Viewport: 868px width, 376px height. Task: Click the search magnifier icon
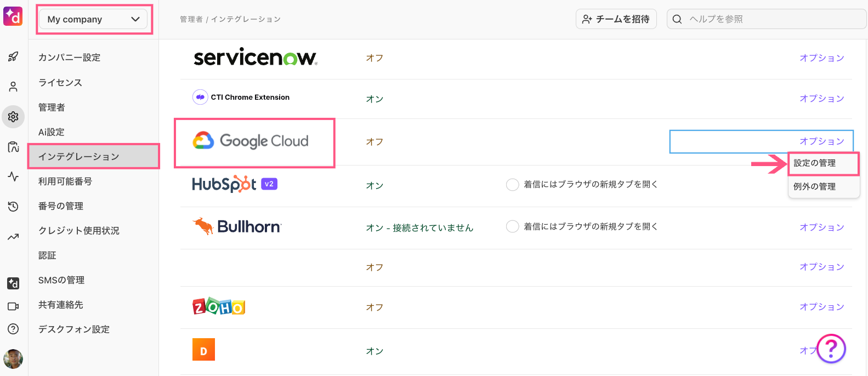click(x=677, y=19)
